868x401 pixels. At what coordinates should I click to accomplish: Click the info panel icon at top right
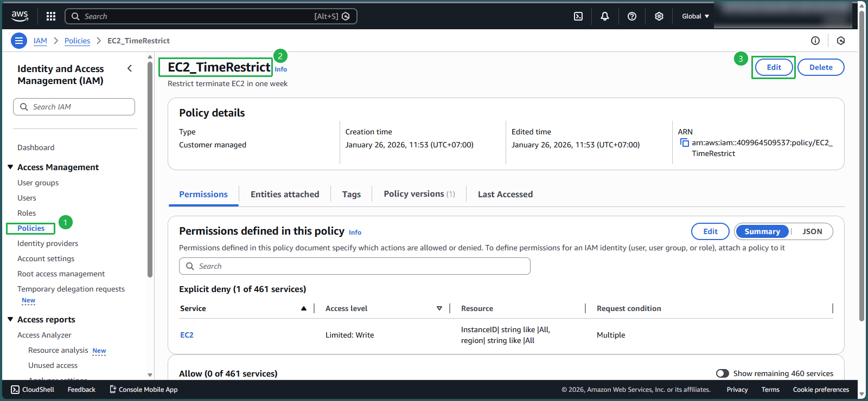(815, 41)
